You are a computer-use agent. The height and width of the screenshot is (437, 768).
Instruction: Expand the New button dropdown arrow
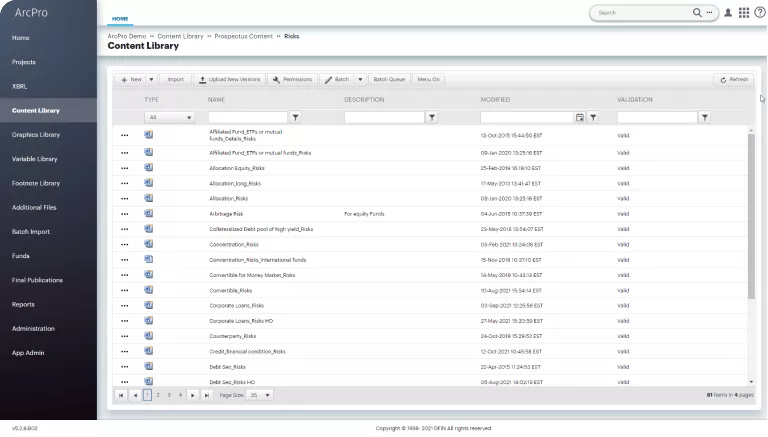point(151,79)
